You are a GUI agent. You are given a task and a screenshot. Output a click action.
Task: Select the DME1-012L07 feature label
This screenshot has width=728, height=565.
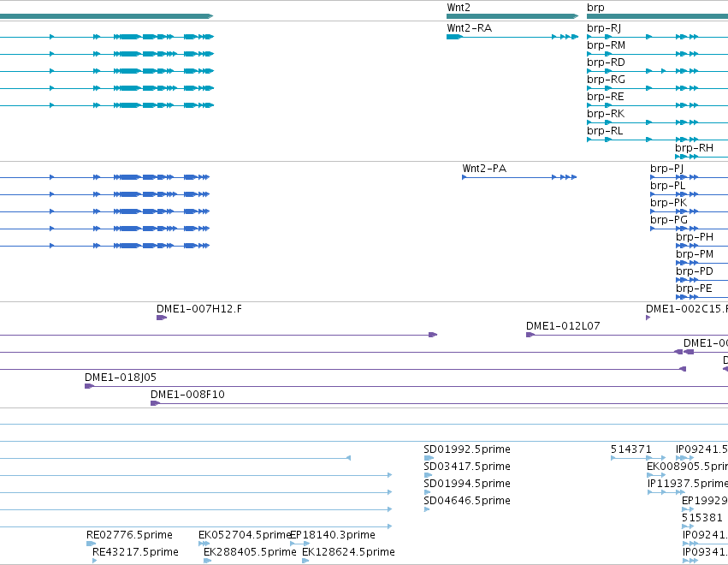[x=563, y=326]
